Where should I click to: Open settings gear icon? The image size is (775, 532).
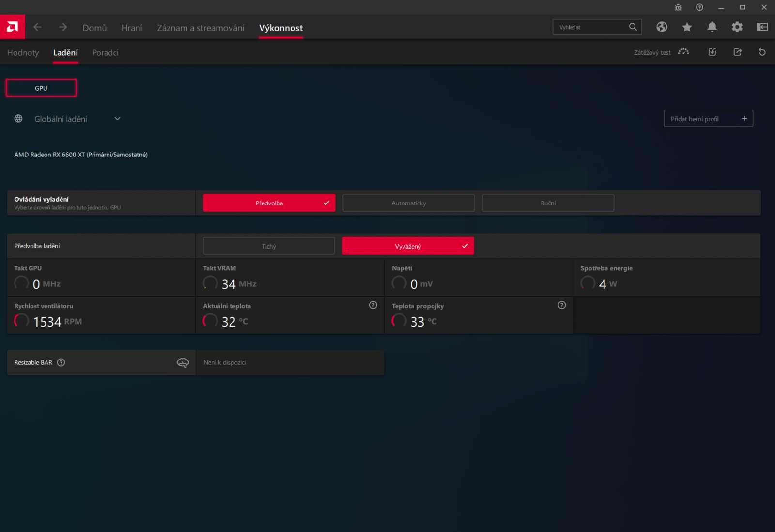coord(737,27)
